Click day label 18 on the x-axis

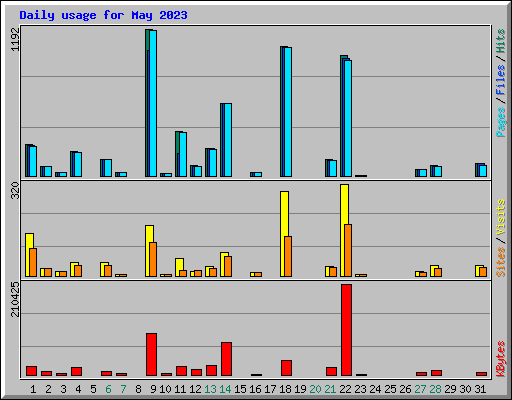pyautogui.click(x=285, y=389)
